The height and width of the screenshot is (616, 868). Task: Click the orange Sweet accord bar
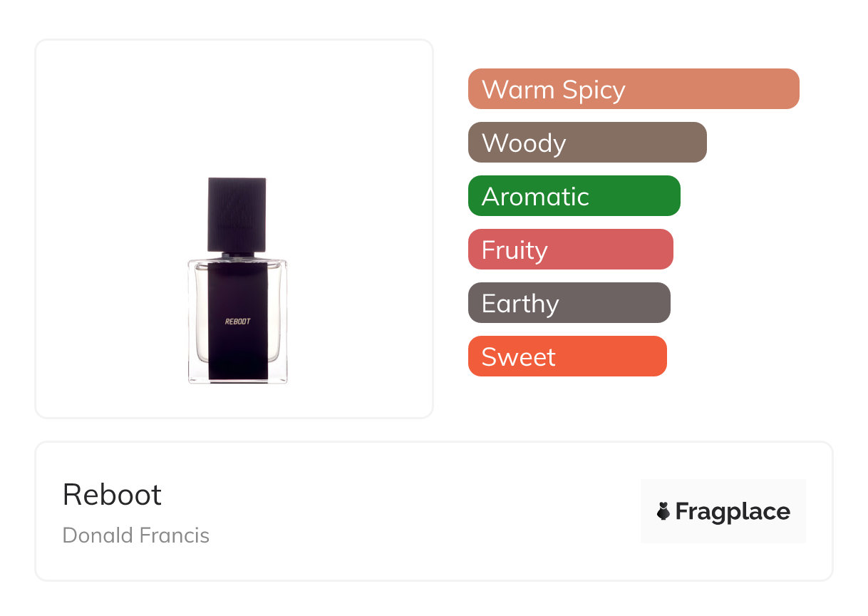(x=567, y=356)
